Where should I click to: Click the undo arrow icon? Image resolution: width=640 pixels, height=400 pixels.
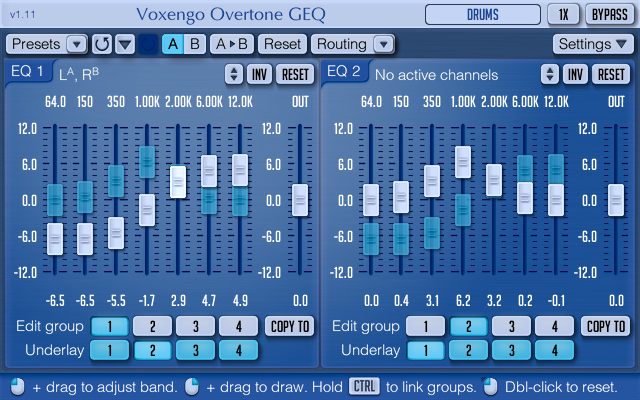[x=102, y=44]
